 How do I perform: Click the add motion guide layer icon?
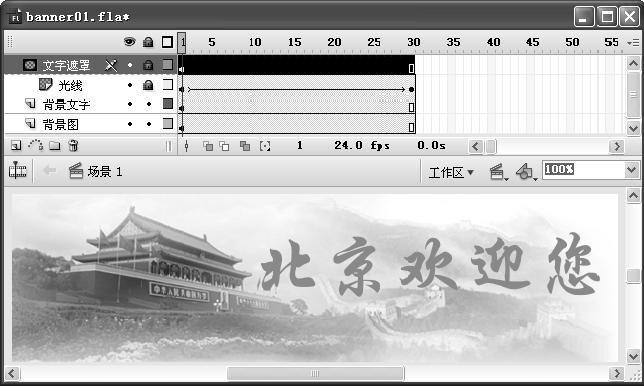pyautogui.click(x=35, y=145)
